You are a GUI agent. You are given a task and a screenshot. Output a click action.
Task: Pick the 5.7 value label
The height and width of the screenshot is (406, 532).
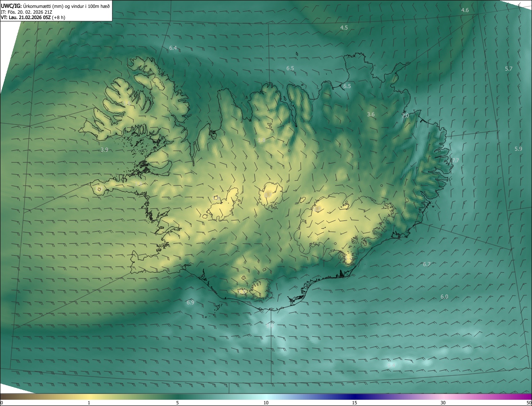click(509, 68)
